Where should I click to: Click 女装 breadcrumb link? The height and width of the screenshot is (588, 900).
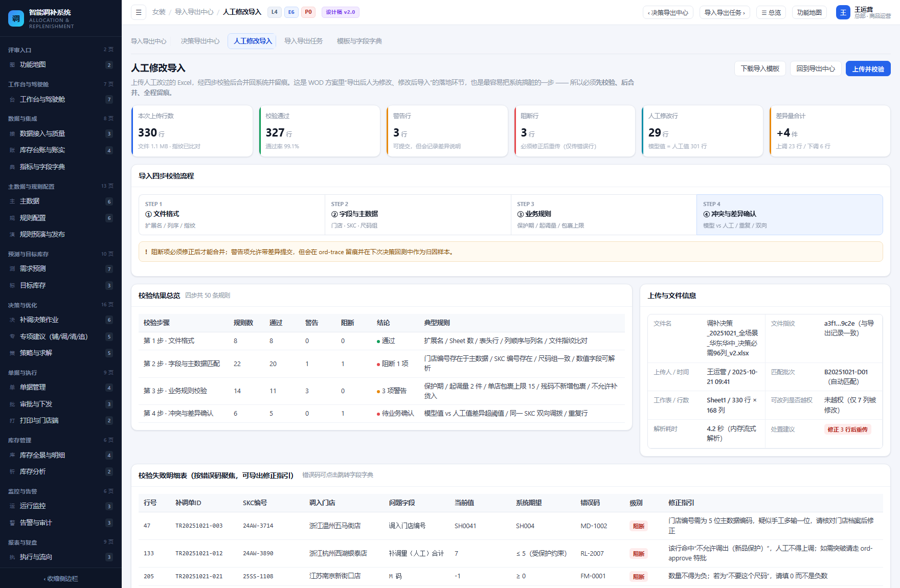coord(159,12)
